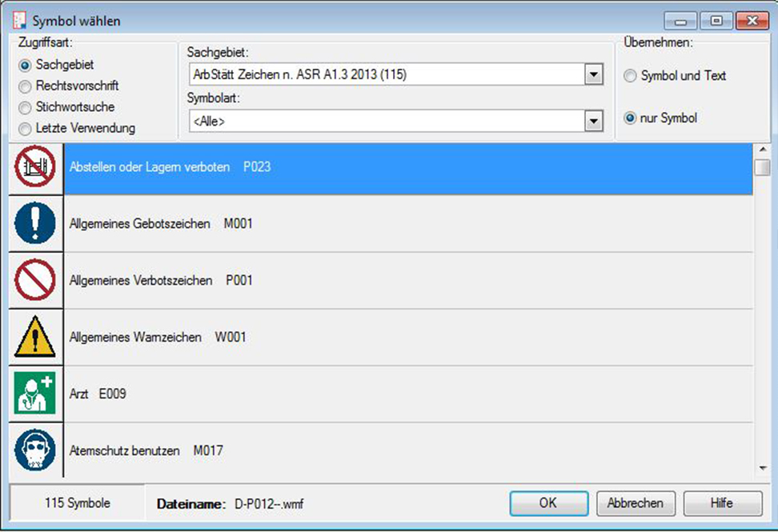Select the general warning triangle icon W001
Viewport: 778px width, 532px height.
click(35, 338)
